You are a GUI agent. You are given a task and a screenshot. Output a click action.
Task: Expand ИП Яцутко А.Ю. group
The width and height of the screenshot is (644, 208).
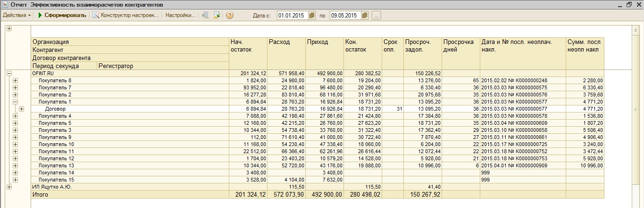point(9,187)
